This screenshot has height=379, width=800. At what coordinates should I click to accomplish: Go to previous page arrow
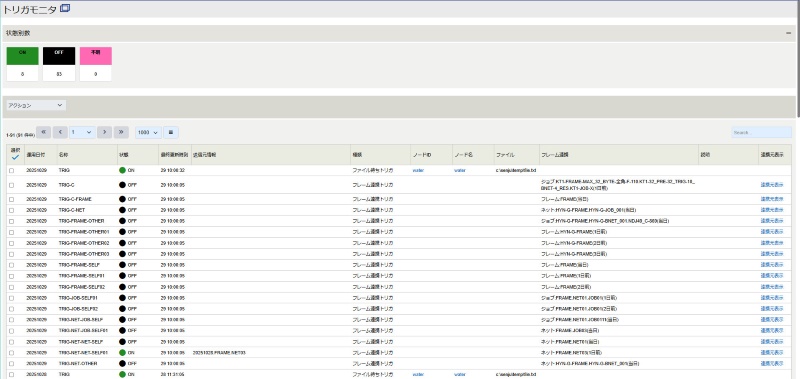(x=60, y=132)
